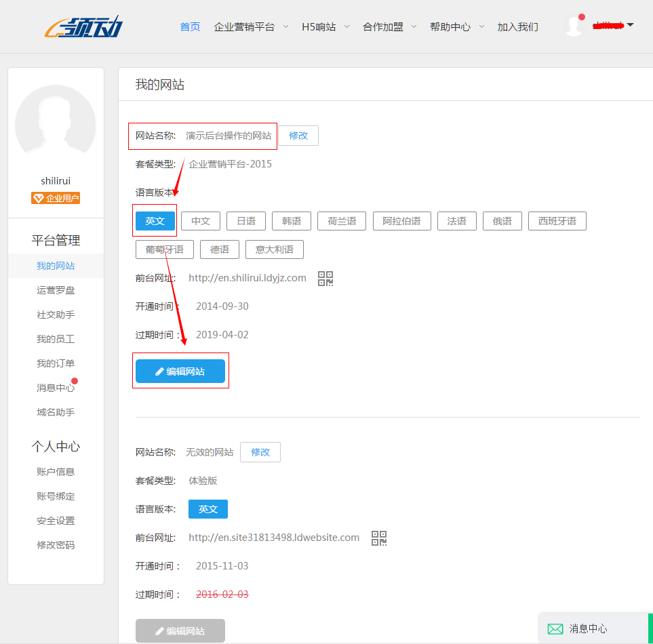Switch to 首页 in the top navigation
The image size is (653, 644).
[189, 26]
